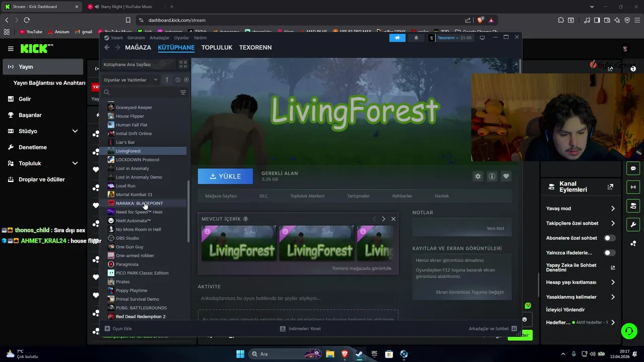Open Kick support headset button
644x362 pixels.
pyautogui.click(x=629, y=331)
